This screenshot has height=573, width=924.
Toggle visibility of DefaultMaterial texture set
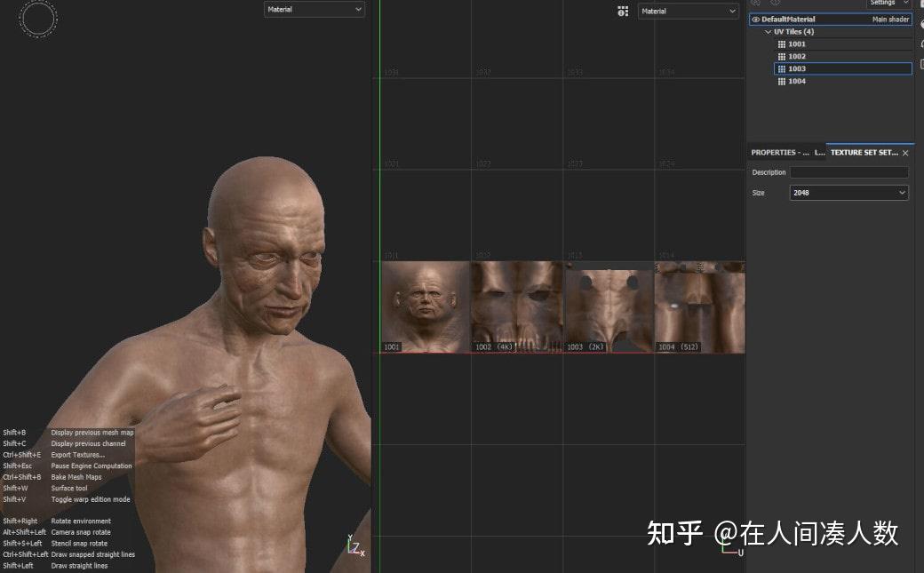754,19
